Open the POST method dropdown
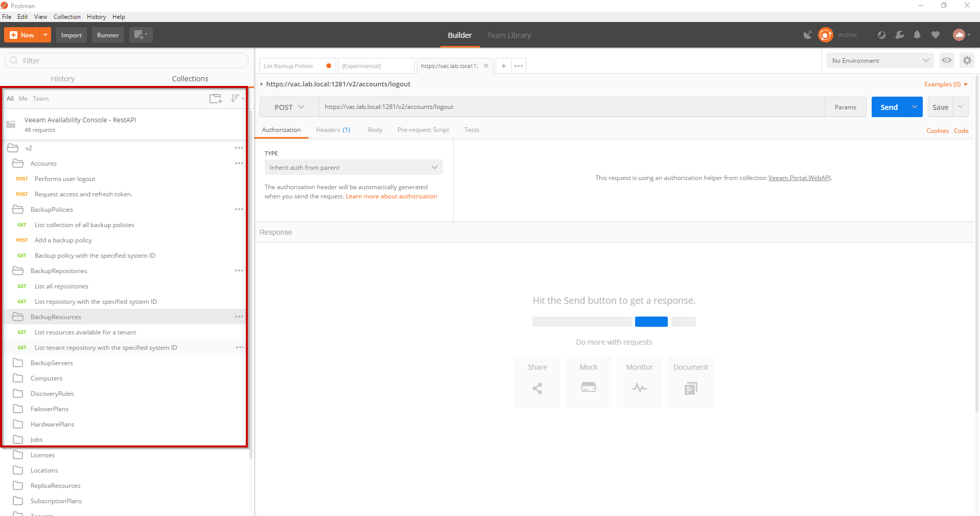Screen dimensions: 980x516 click(289, 107)
